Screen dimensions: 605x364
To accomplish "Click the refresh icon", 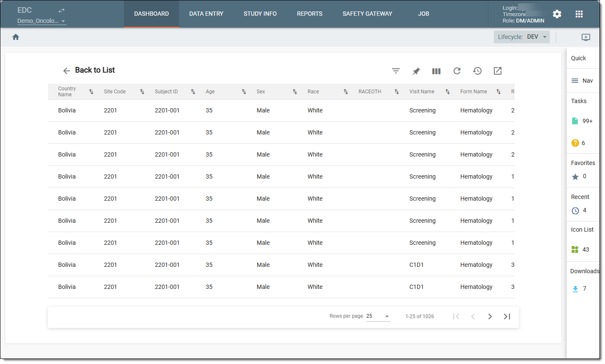I will pyautogui.click(x=457, y=71).
